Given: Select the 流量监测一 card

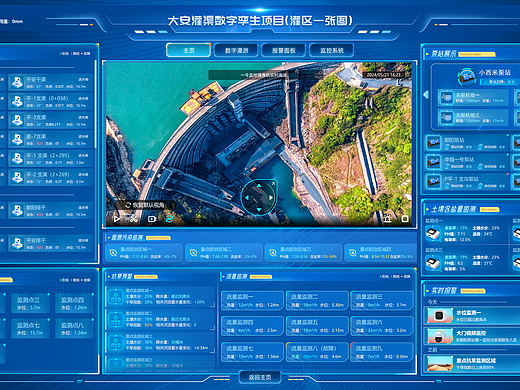Looking at the screenshot, I should [x=252, y=300].
